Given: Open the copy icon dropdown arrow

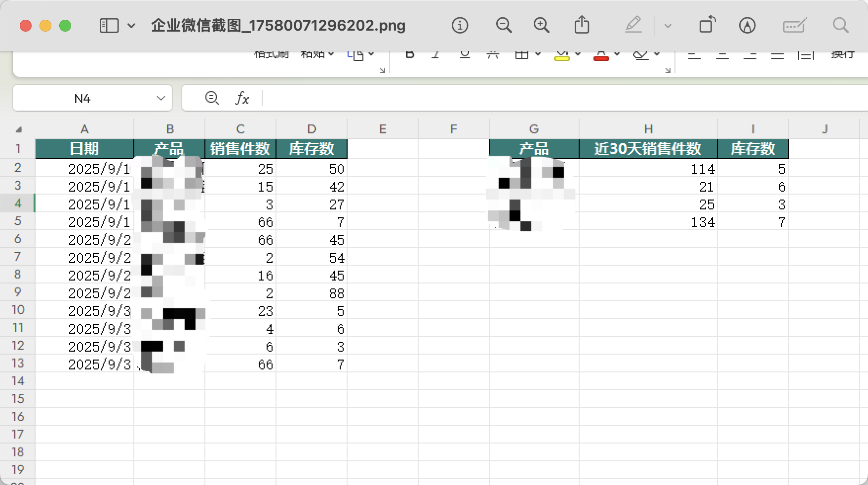Looking at the screenshot, I should click(371, 54).
